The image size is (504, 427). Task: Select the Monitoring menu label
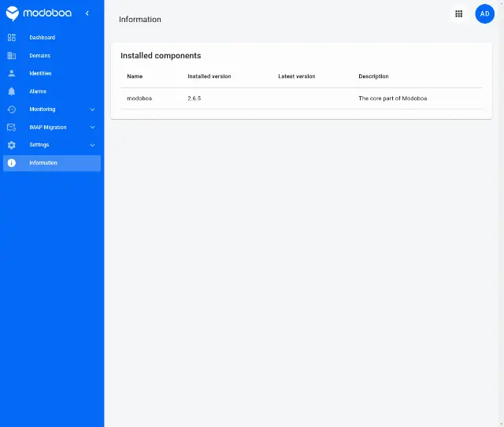point(43,110)
